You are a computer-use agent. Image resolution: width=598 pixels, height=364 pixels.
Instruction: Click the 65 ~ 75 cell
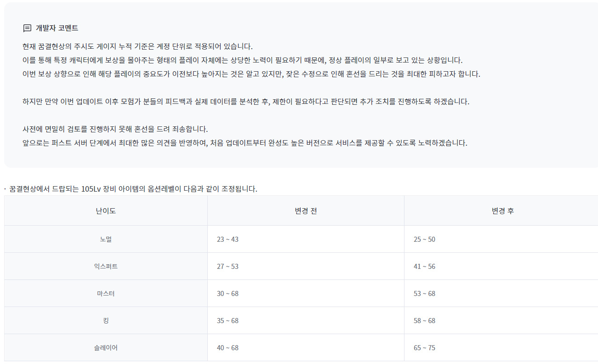coord(424,348)
